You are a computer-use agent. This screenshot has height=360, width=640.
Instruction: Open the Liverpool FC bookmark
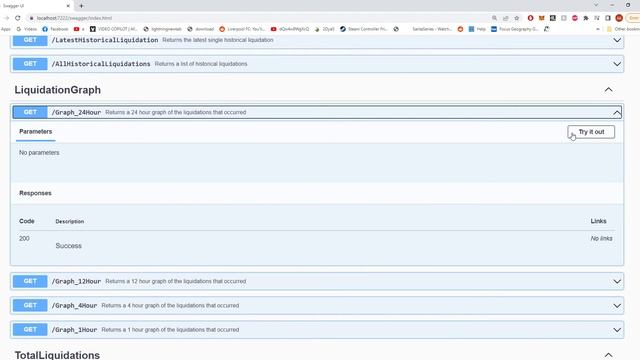pyautogui.click(x=242, y=29)
